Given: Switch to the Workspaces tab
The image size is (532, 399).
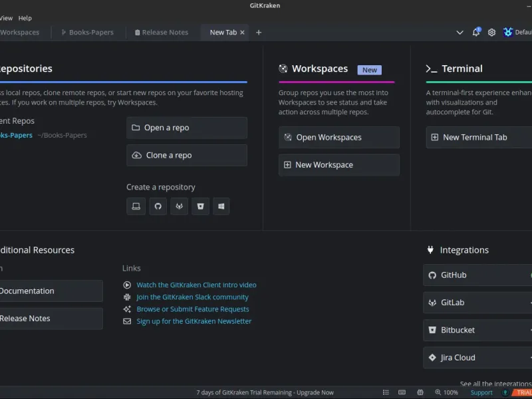Looking at the screenshot, I should 20,32.
